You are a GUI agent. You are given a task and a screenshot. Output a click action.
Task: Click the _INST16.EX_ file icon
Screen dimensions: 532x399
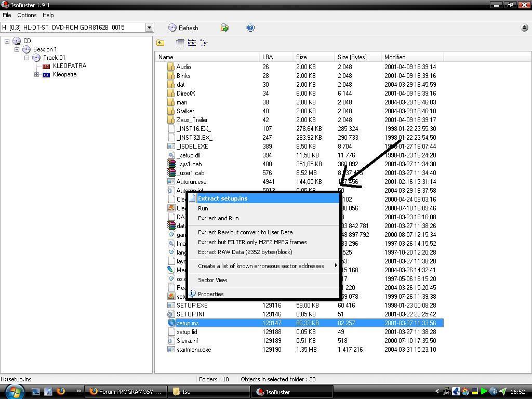pos(171,129)
